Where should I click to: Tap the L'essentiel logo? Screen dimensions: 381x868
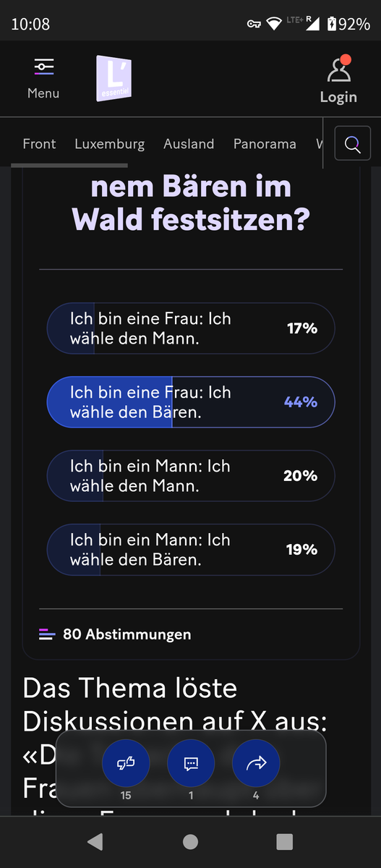[114, 78]
